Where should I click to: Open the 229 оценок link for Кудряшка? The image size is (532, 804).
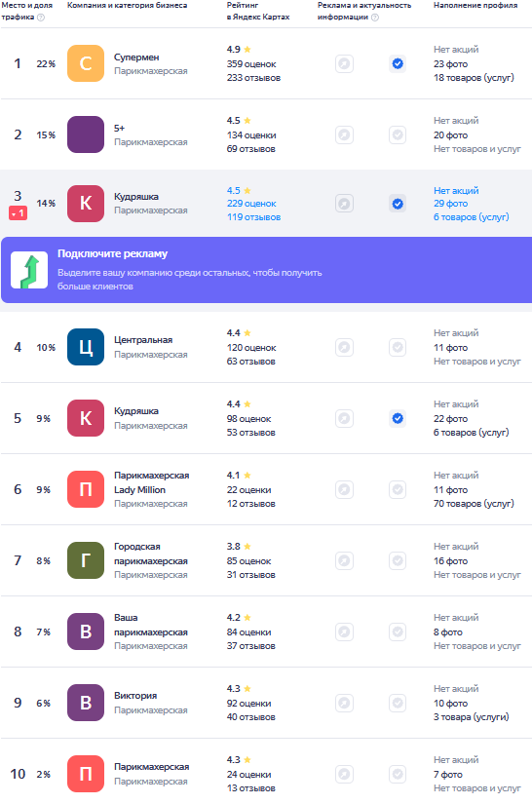[x=251, y=204]
